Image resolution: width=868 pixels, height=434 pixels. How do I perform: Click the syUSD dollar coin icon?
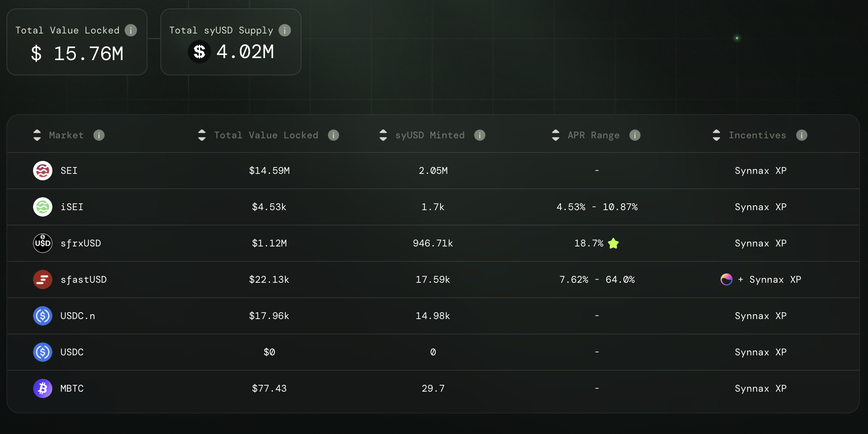pos(199,52)
